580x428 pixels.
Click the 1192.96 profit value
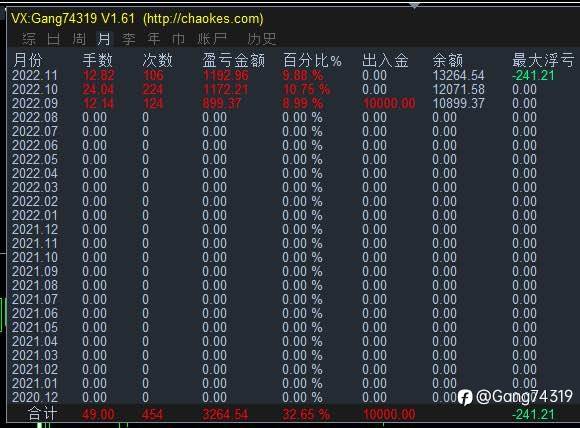pyautogui.click(x=226, y=75)
